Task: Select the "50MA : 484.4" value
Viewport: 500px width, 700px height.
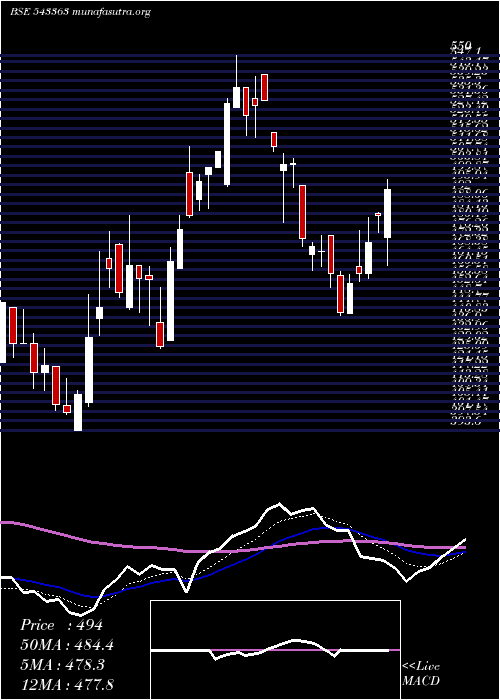Action: (x=67, y=645)
